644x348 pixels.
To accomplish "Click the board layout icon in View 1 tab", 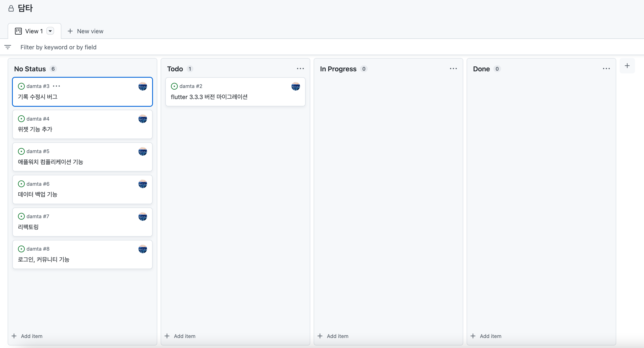I will [18, 31].
